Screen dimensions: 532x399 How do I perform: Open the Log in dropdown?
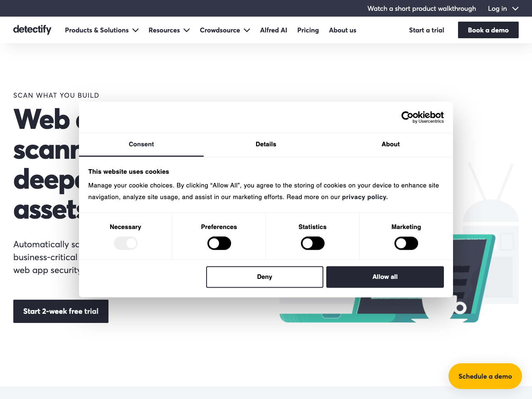[x=503, y=8]
